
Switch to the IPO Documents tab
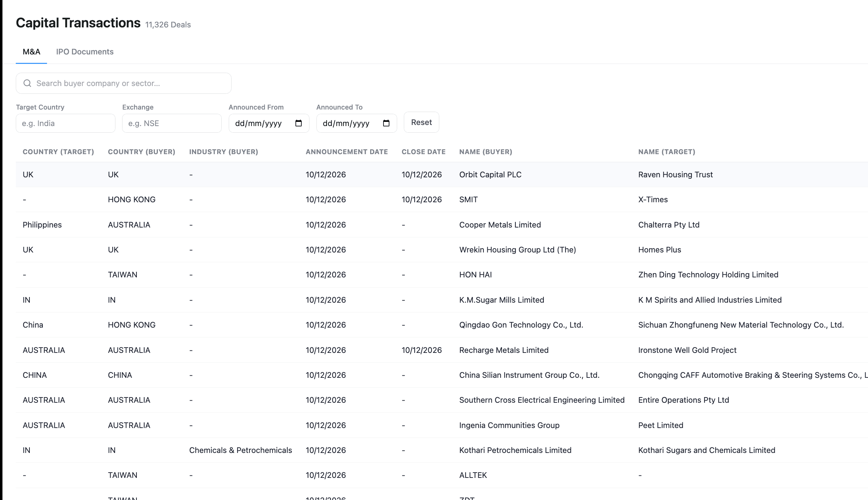point(85,52)
